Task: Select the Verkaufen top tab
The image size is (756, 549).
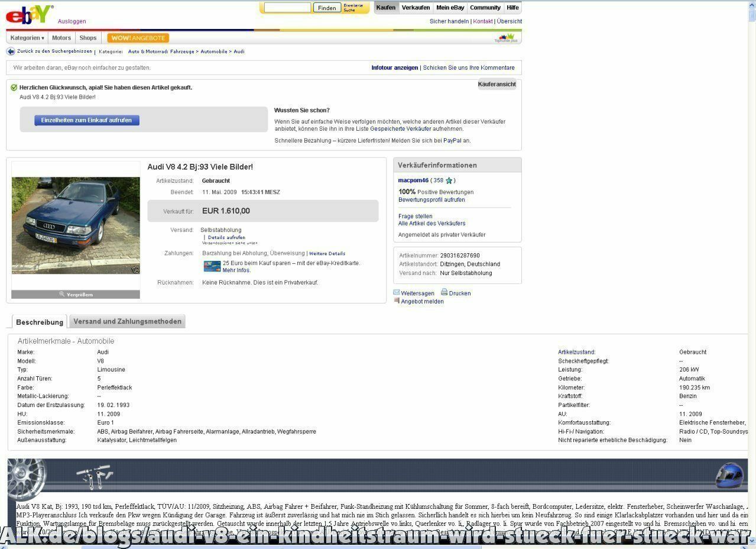Action: point(416,8)
